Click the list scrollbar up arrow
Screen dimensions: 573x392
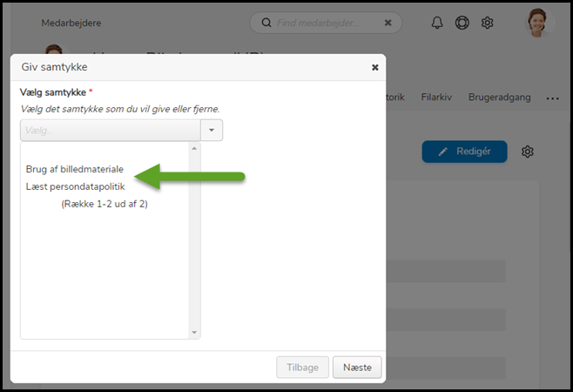coord(194,149)
